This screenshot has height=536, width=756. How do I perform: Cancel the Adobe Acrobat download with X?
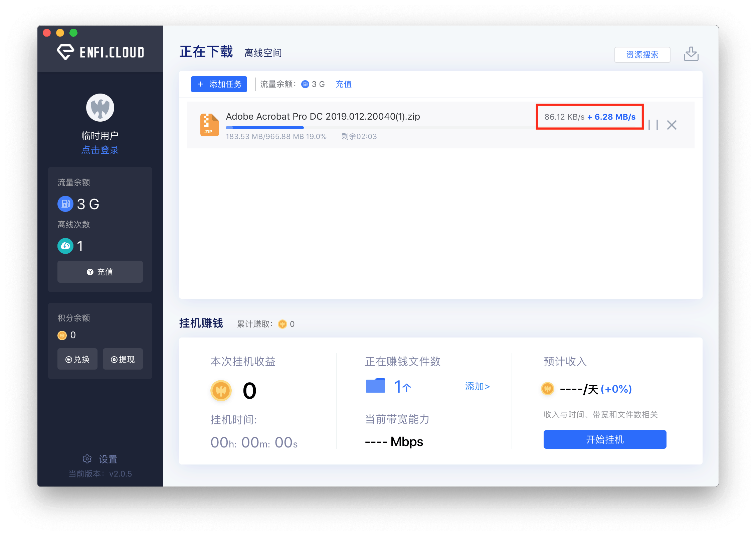672,125
